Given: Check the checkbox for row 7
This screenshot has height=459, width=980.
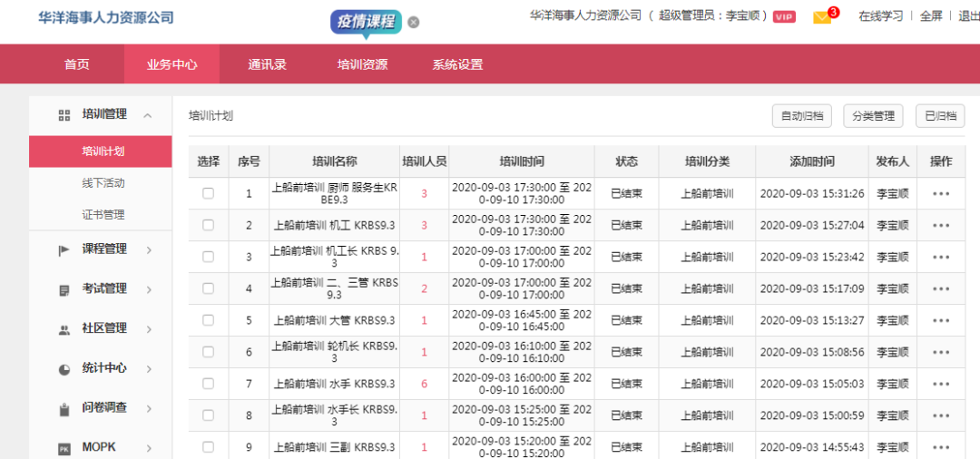Looking at the screenshot, I should [x=209, y=384].
